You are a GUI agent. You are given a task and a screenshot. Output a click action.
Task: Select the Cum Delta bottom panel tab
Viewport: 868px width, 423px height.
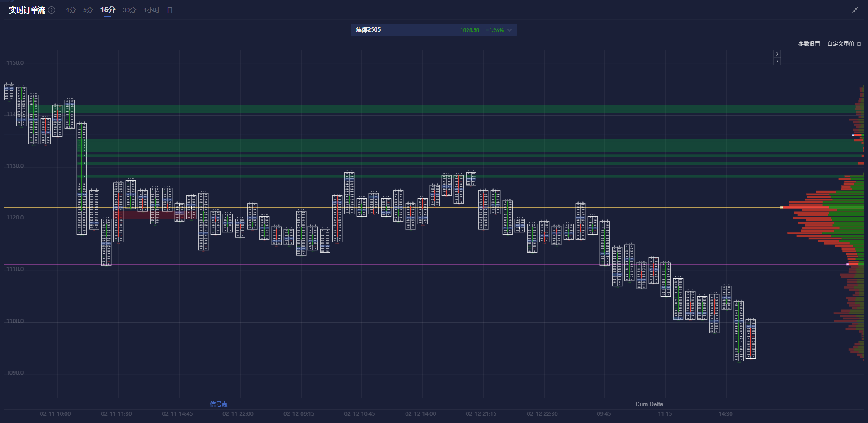[x=649, y=404]
